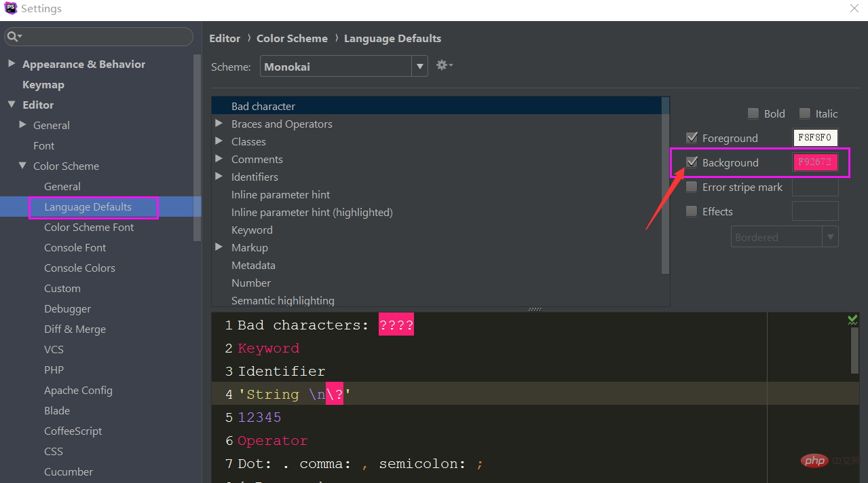Select the Cucumber color scheme page
This screenshot has width=868, height=483.
[x=69, y=471]
